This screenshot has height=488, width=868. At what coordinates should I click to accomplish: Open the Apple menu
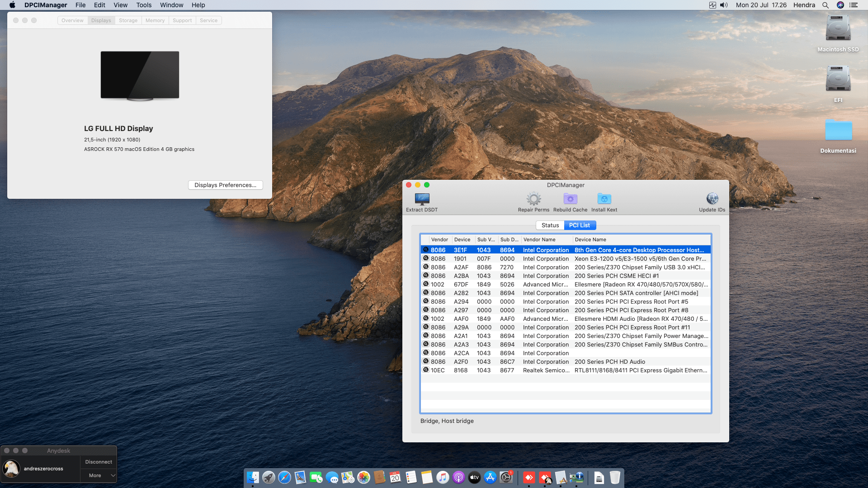pos(12,5)
